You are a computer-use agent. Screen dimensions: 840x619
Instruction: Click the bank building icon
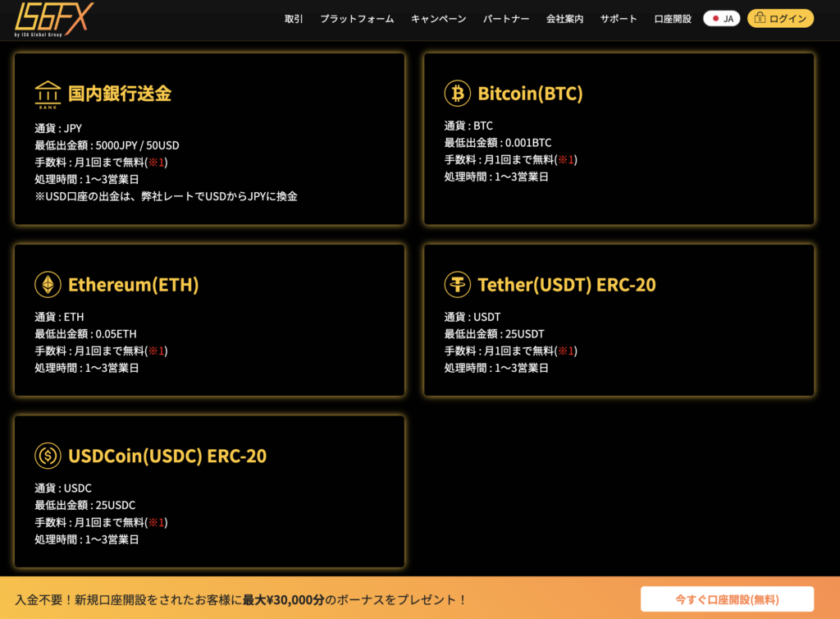pyautogui.click(x=48, y=94)
